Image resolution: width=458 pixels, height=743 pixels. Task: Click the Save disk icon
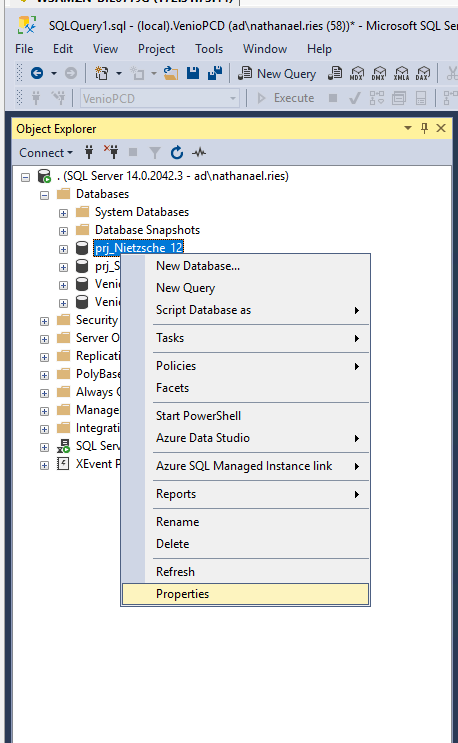(193, 73)
